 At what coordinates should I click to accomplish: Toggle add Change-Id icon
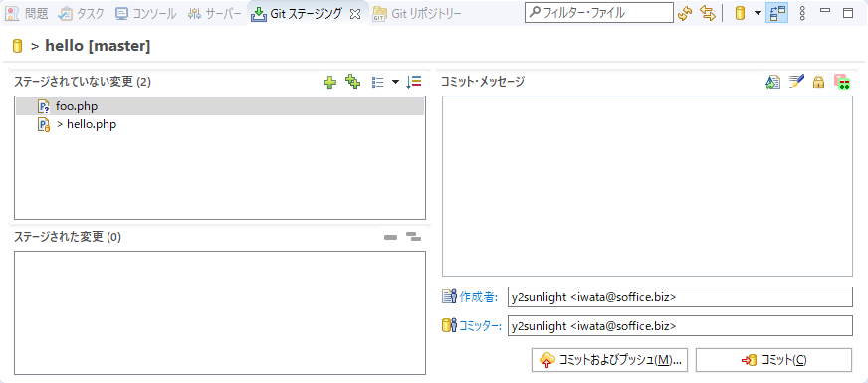click(842, 82)
